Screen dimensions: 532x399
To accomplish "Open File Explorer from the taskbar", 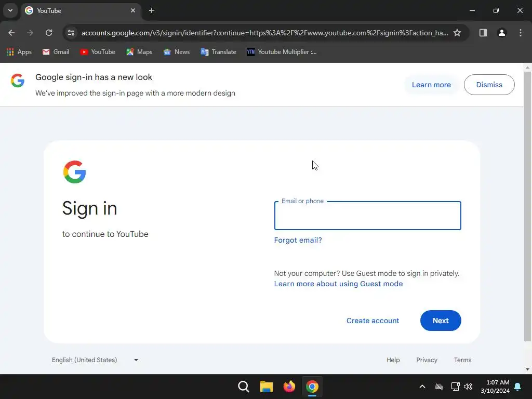I will pyautogui.click(x=267, y=387).
